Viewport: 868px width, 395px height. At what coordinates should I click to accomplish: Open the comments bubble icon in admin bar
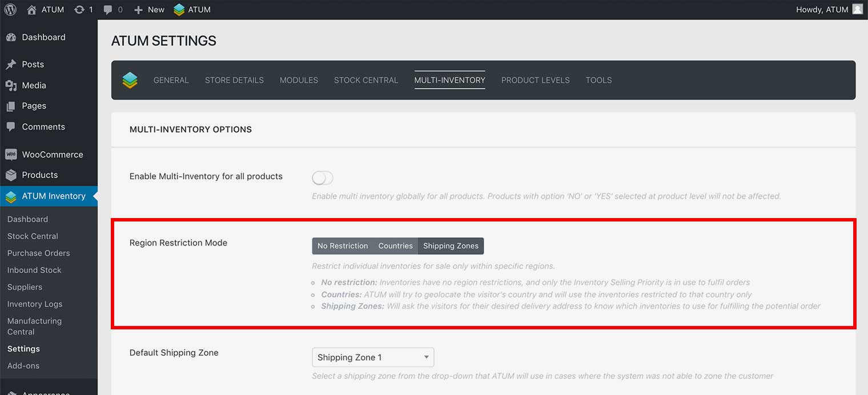[108, 10]
